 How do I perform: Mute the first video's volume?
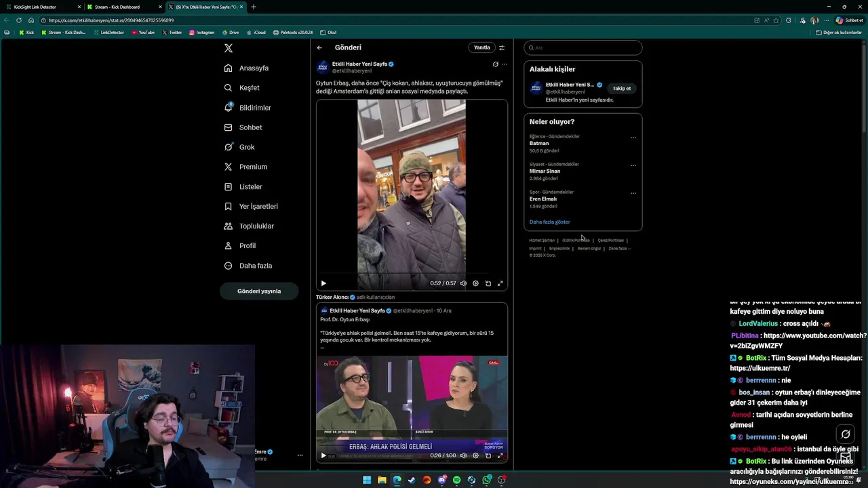pyautogui.click(x=463, y=283)
